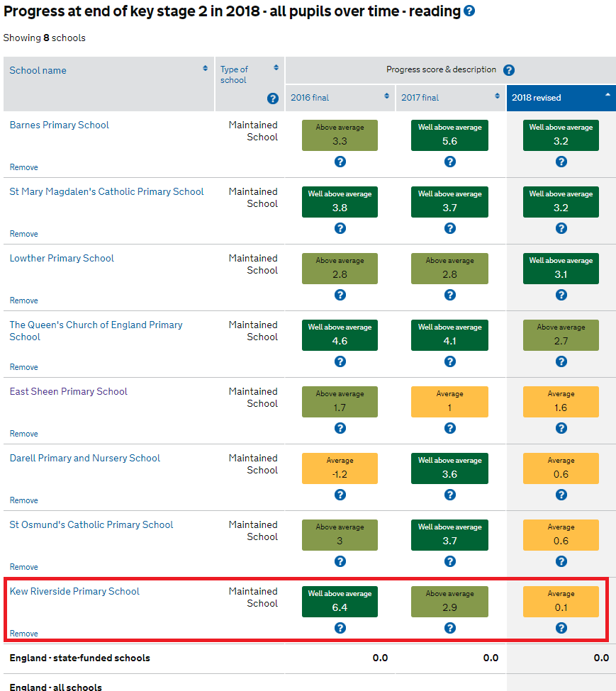Remove Kew Riverside Primary School

click(x=24, y=634)
